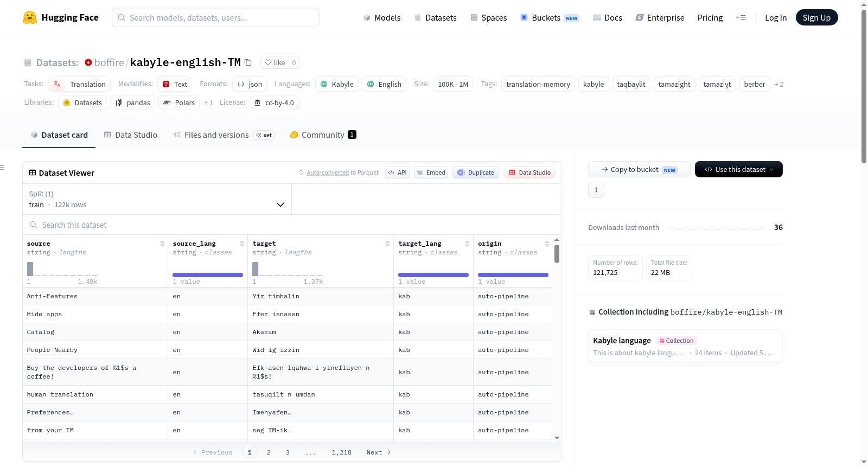Sort the origin column
Image resolution: width=868 pixels, height=467 pixels.
[547, 244]
